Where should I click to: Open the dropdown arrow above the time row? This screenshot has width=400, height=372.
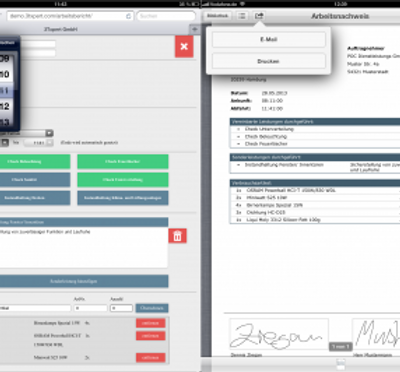[49, 133]
